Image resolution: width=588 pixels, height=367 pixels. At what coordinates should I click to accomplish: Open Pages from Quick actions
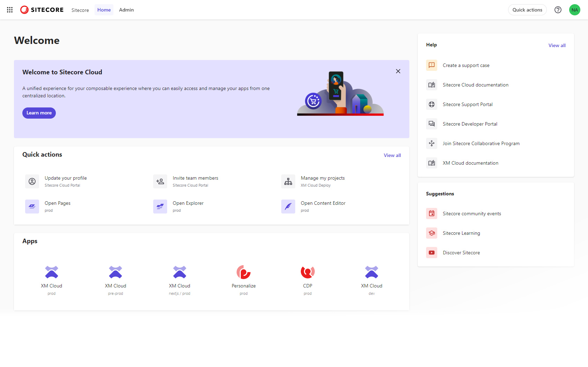coord(57,206)
